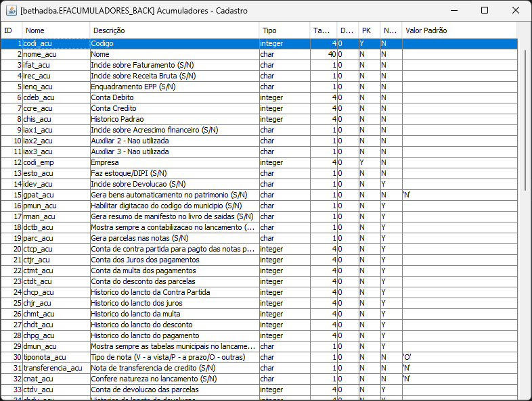Close the Acumuladores - Cadastro window
The image size is (532, 401).
coord(515,11)
